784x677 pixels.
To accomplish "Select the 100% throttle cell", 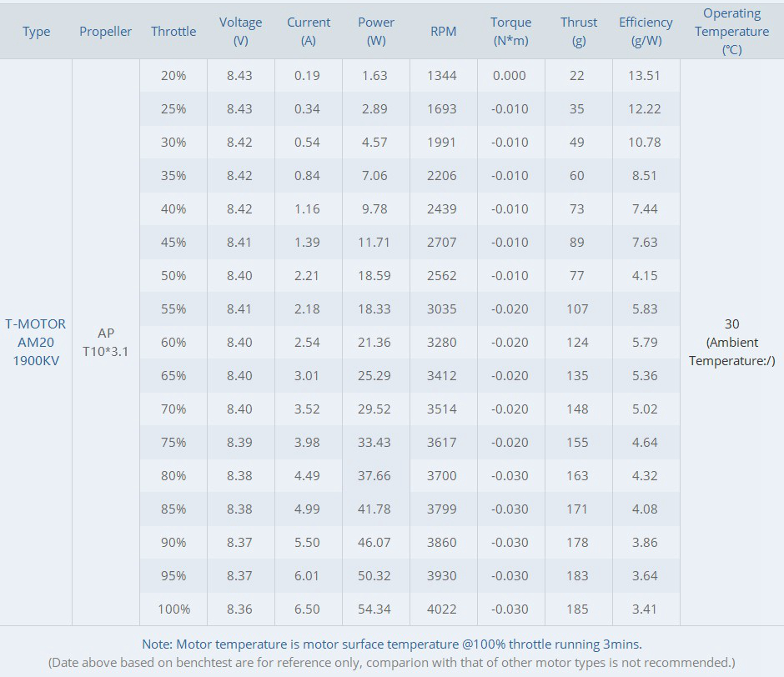I will point(173,609).
